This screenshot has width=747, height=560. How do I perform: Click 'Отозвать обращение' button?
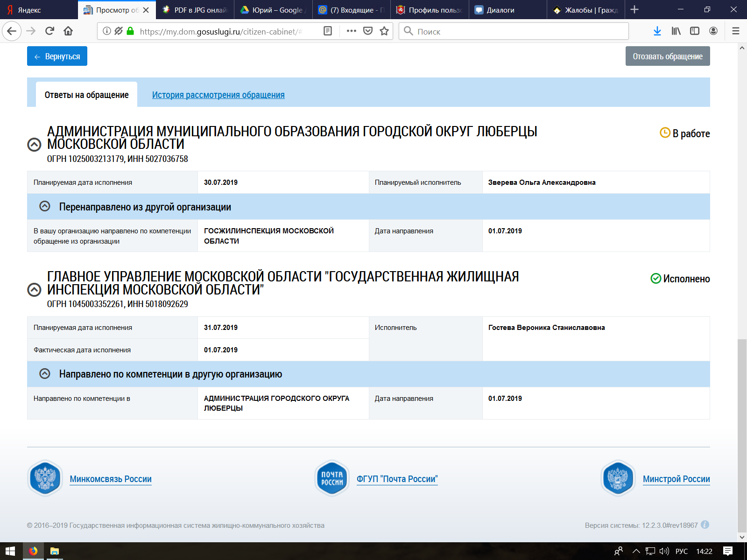(x=667, y=56)
